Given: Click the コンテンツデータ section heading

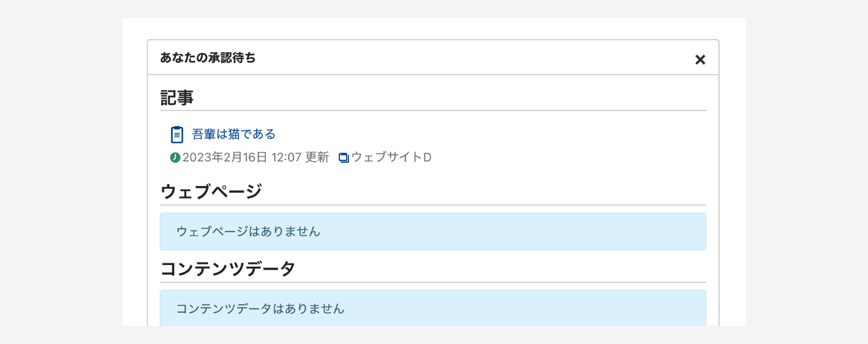Looking at the screenshot, I should [x=228, y=269].
